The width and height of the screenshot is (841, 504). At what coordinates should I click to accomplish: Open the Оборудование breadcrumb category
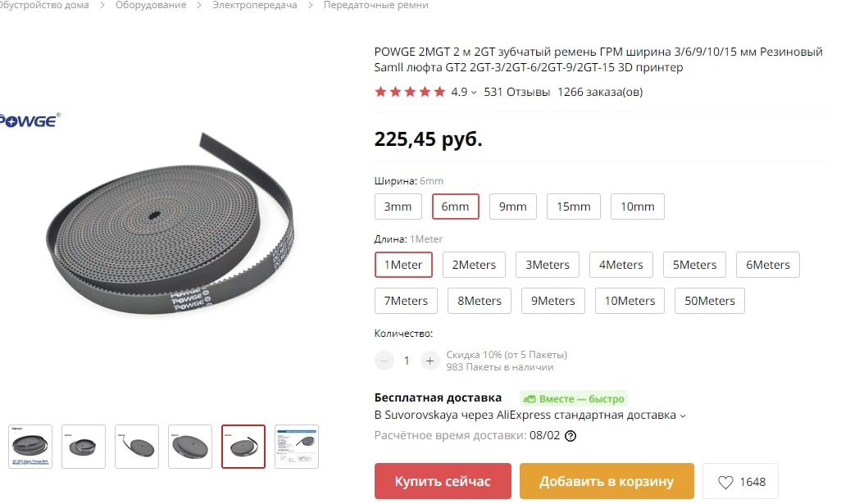151,6
